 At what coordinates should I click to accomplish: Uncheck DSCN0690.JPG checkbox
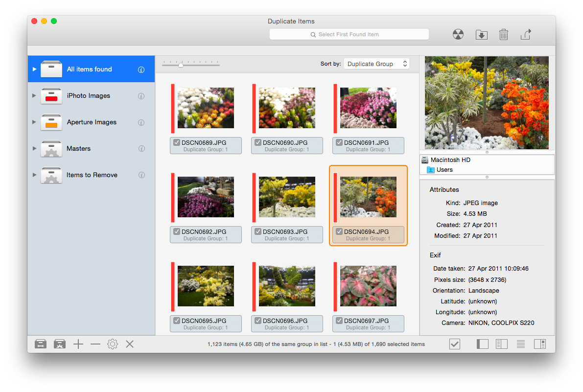pyautogui.click(x=258, y=142)
